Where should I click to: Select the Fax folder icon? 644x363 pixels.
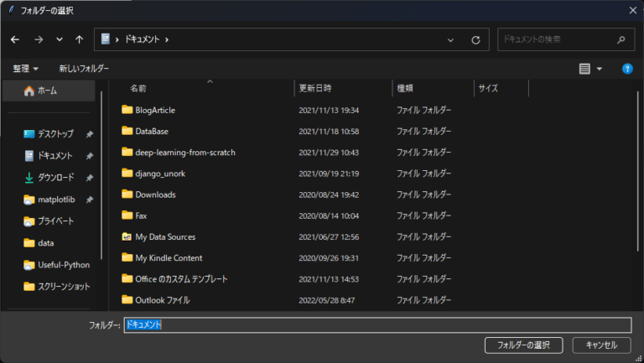click(x=127, y=215)
